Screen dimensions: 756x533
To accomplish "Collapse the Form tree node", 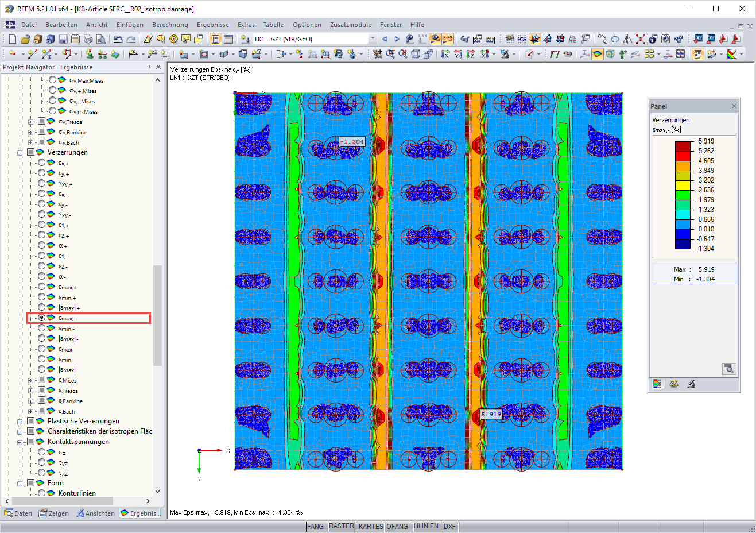I will click(20, 484).
